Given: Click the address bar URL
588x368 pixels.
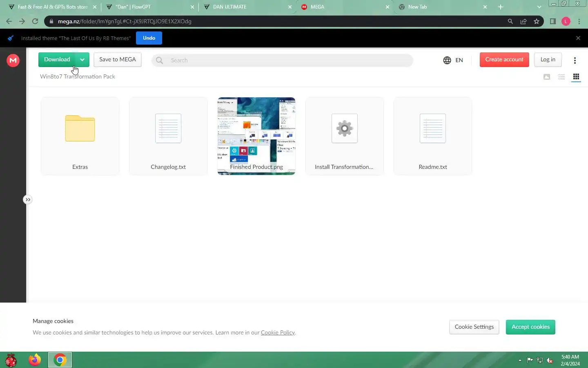Looking at the screenshot, I should [x=125, y=21].
